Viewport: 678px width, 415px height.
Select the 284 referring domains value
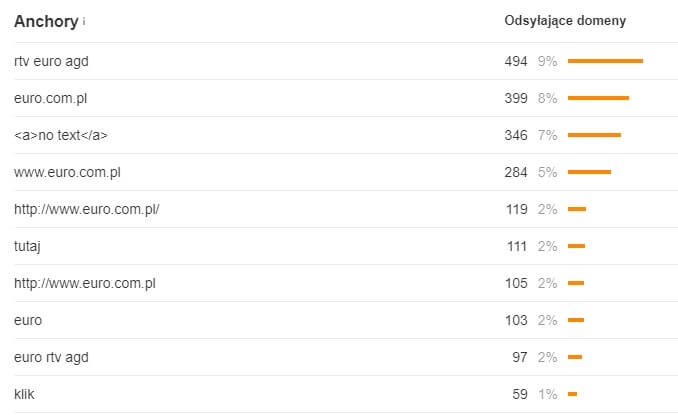coord(516,172)
